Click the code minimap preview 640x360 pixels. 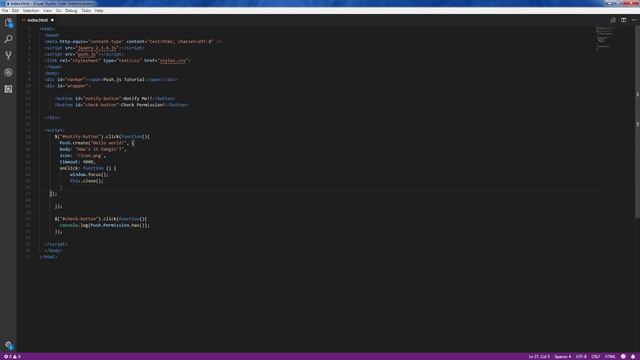tap(606, 38)
